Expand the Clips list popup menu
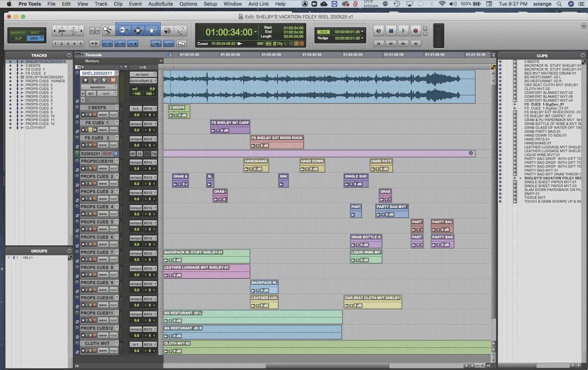The image size is (588, 370). coord(582,55)
